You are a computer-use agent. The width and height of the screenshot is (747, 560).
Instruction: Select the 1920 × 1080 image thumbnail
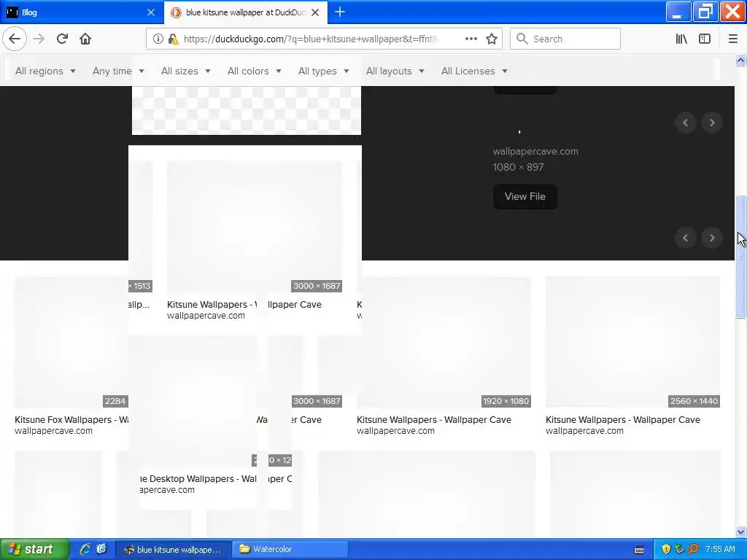(x=444, y=342)
